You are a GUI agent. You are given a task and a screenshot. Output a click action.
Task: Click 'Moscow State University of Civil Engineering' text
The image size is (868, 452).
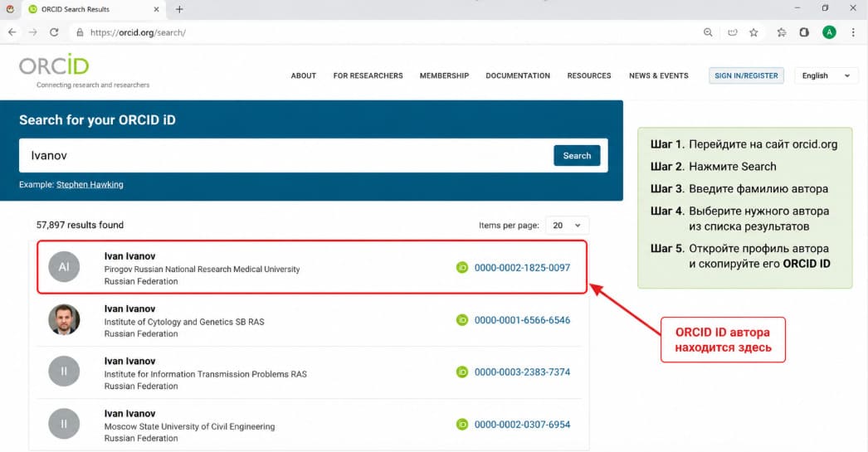(189, 426)
